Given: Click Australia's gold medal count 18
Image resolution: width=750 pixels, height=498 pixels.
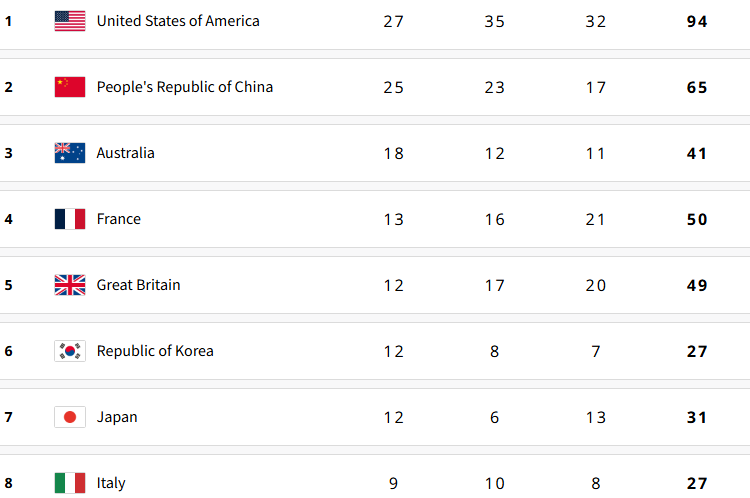Looking at the screenshot, I should 394,153.
